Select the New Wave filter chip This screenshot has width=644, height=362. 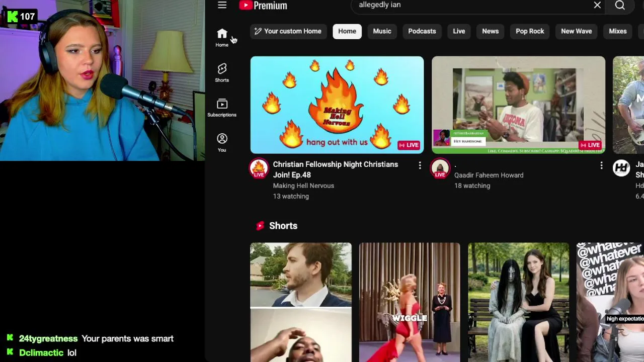(577, 31)
